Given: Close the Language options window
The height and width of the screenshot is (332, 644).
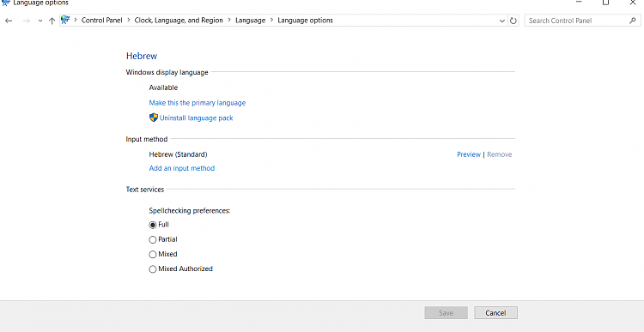Looking at the screenshot, I should click(633, 2).
